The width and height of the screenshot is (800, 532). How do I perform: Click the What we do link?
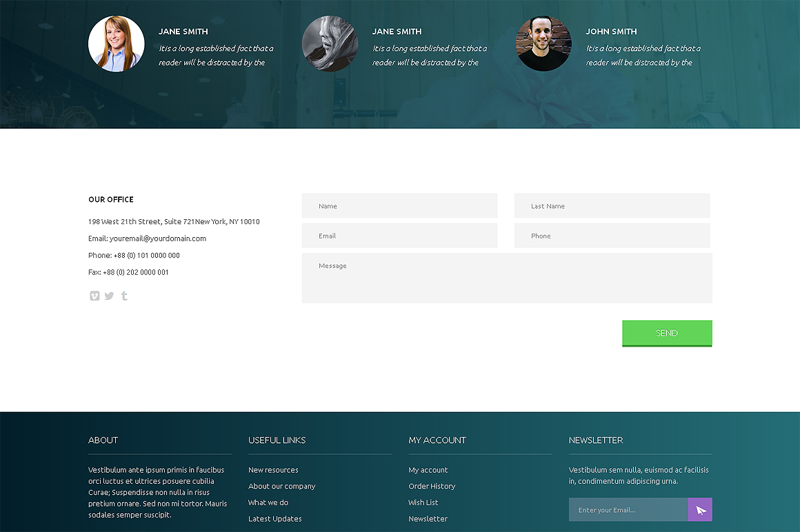pyautogui.click(x=268, y=502)
